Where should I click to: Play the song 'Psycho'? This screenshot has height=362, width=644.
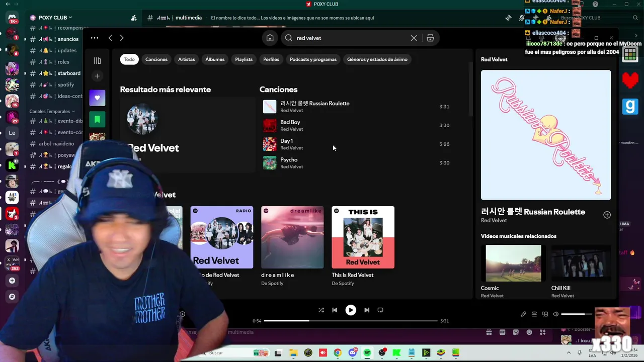pos(356,163)
